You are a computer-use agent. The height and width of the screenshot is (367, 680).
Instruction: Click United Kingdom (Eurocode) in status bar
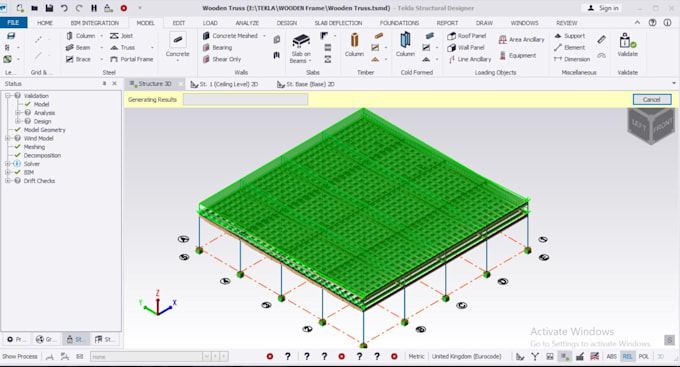point(467,357)
